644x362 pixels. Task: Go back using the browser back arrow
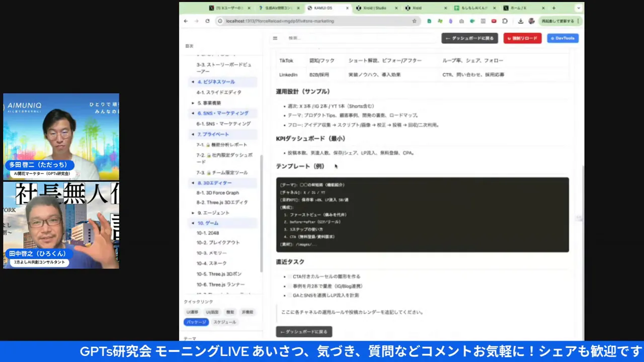186,21
